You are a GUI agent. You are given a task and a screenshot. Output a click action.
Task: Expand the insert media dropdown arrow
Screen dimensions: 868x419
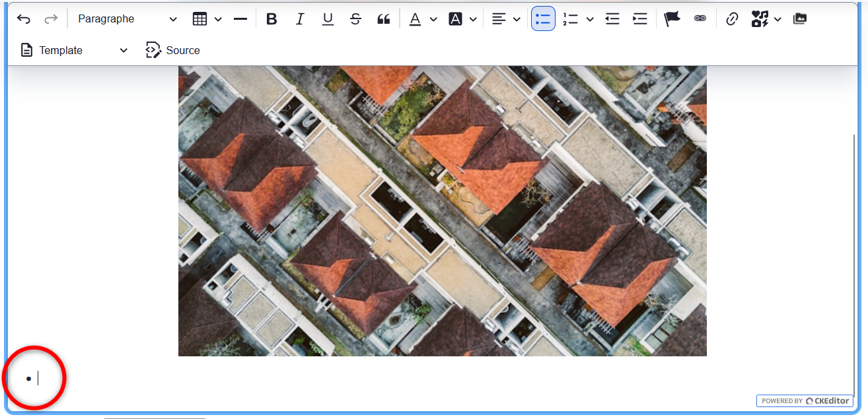point(778,19)
